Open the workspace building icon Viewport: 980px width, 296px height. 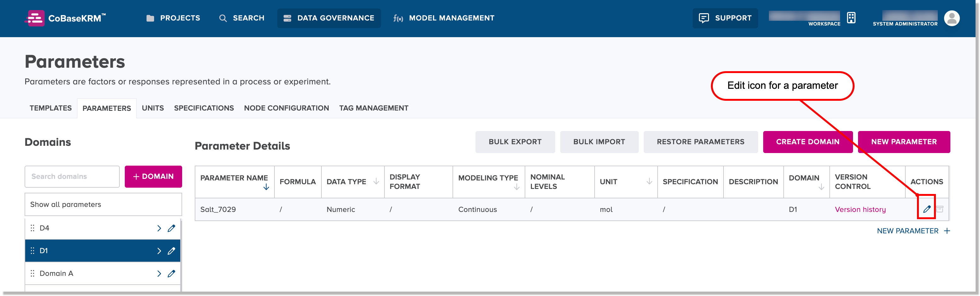click(x=851, y=18)
